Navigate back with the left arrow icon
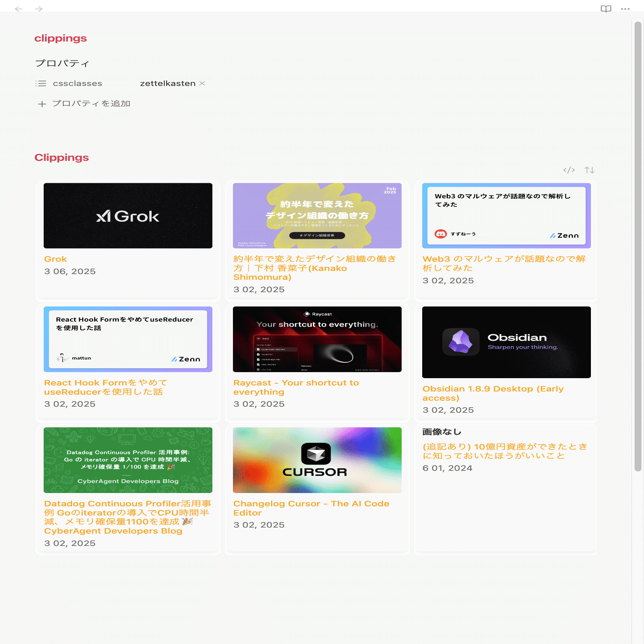644x644 pixels. [x=18, y=9]
